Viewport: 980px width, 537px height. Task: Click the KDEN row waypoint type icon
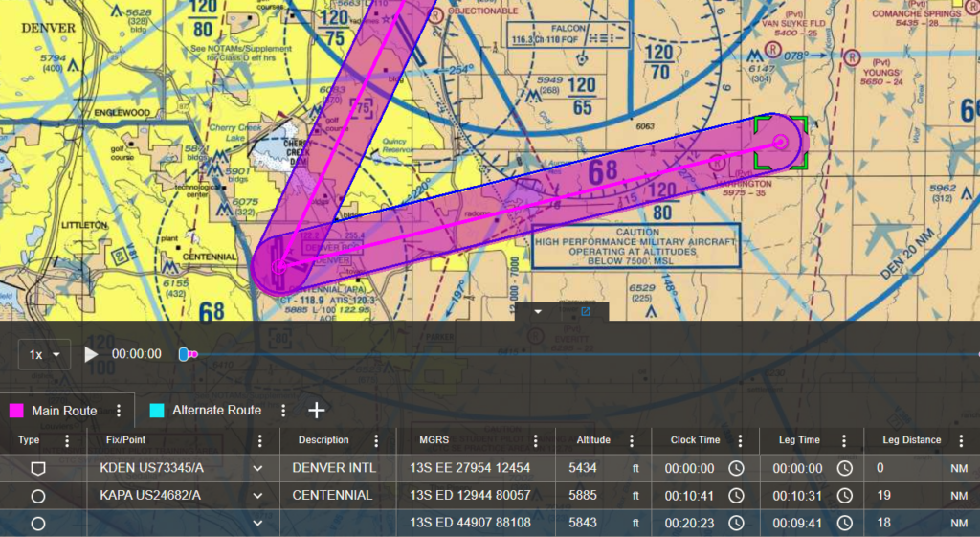pyautogui.click(x=37, y=468)
